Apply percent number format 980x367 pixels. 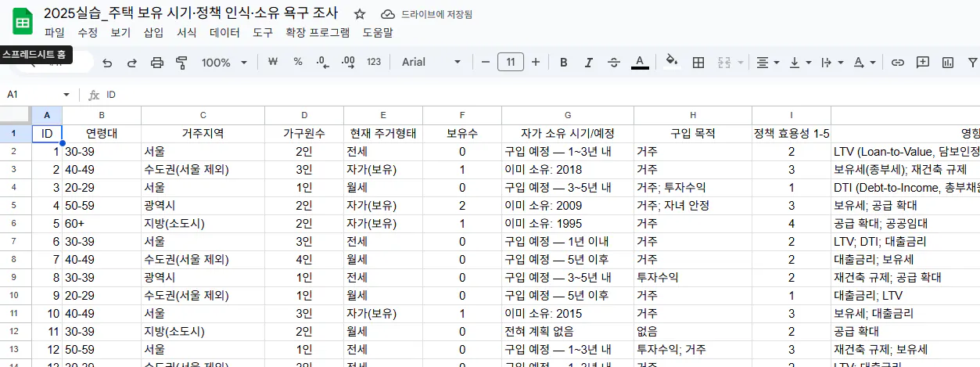pyautogui.click(x=298, y=62)
